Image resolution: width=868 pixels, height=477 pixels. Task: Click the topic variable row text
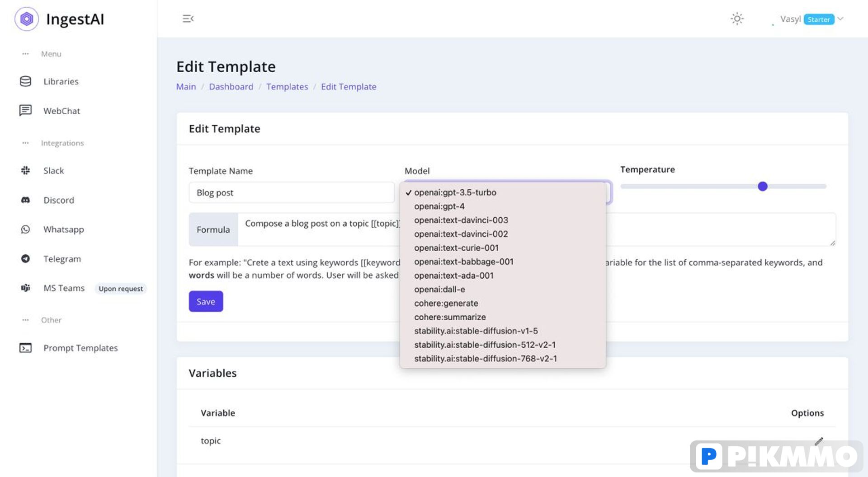click(211, 441)
